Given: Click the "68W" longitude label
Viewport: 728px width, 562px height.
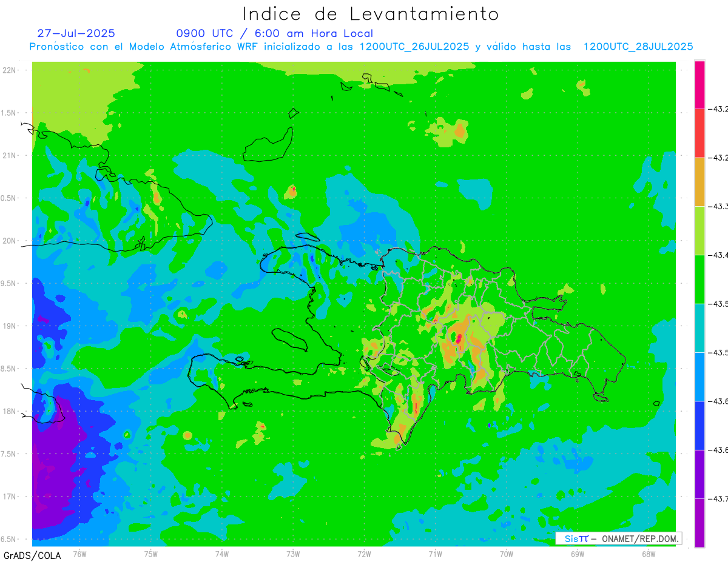Looking at the screenshot, I should [649, 553].
